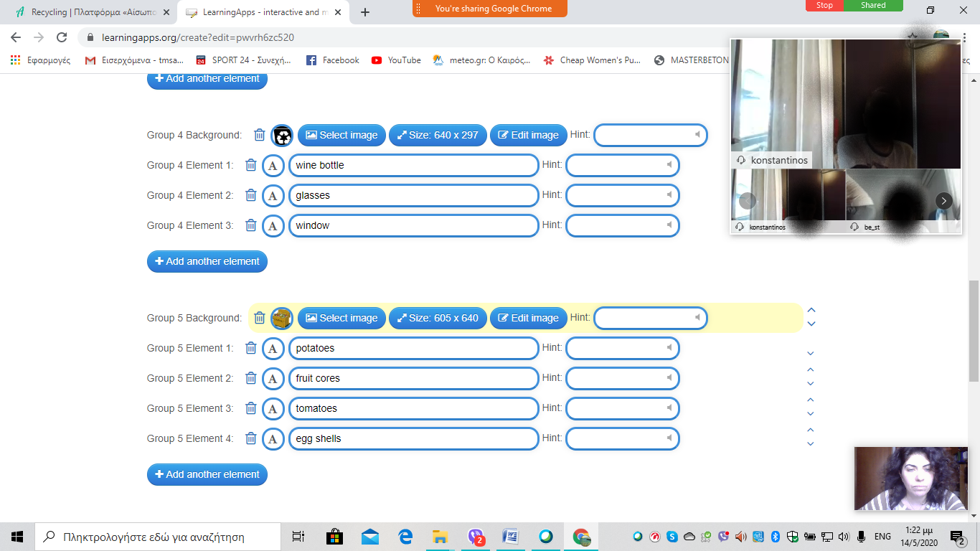Click Edit image for Group 5 Background
This screenshot has width=980, height=551.
pyautogui.click(x=528, y=318)
